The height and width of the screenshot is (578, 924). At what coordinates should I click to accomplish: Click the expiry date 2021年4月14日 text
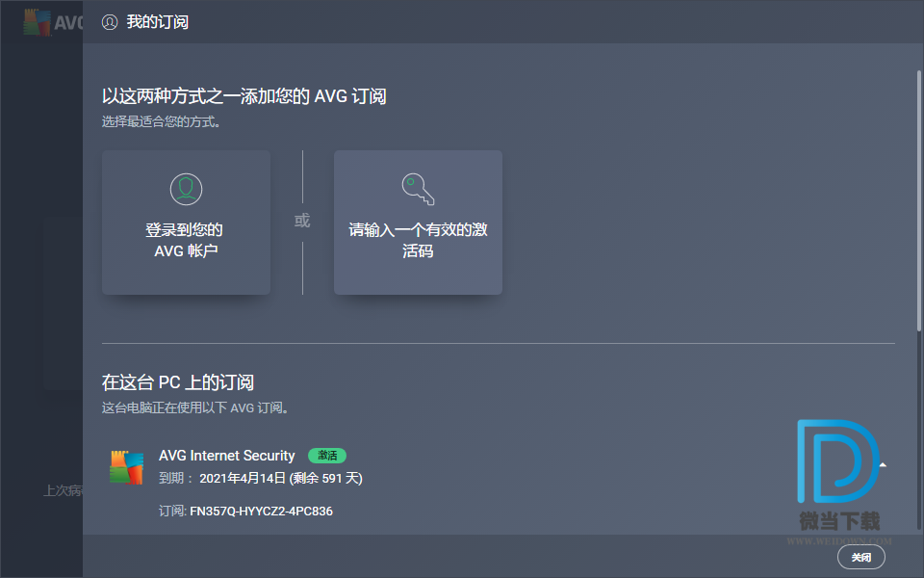(243, 479)
